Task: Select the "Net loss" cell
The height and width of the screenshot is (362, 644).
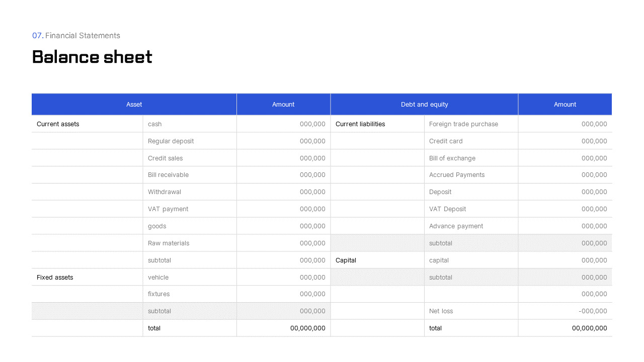Action: [x=471, y=311]
